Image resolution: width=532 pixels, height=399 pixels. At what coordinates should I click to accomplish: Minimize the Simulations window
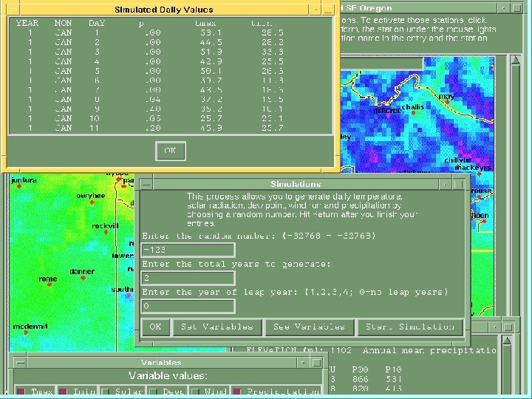tap(445, 184)
